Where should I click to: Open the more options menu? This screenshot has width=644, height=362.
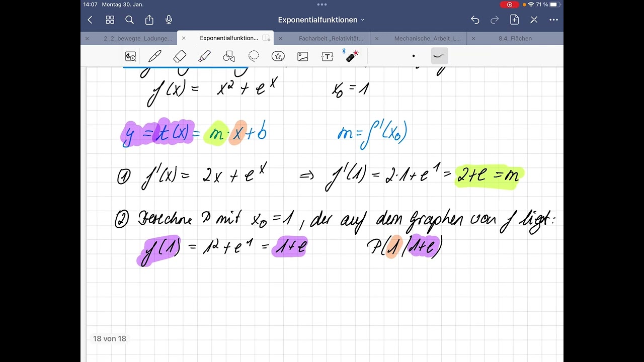[x=553, y=20]
